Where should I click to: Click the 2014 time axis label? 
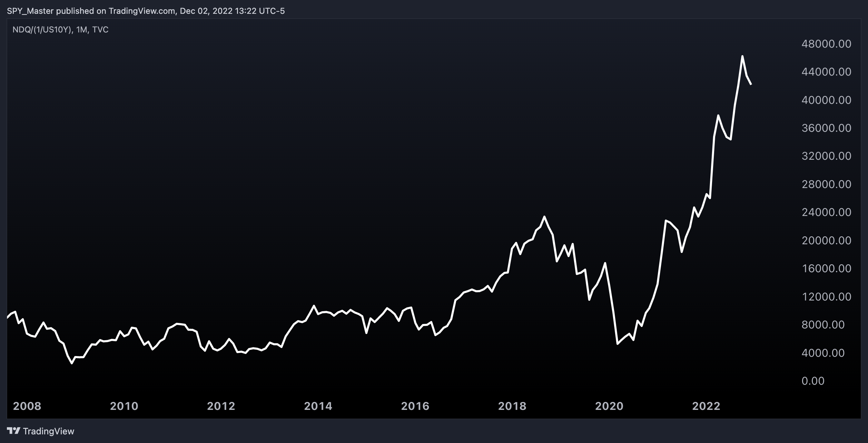click(318, 406)
